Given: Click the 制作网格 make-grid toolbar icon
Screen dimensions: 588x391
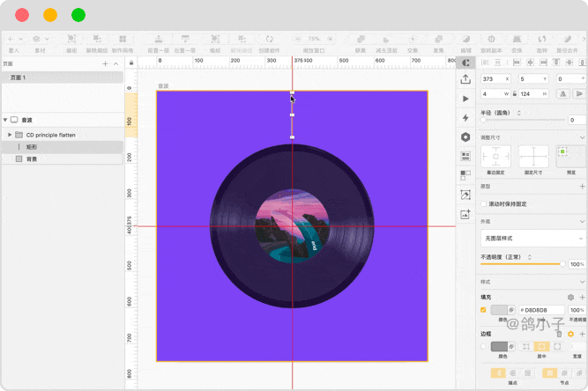Looking at the screenshot, I should point(123,39).
